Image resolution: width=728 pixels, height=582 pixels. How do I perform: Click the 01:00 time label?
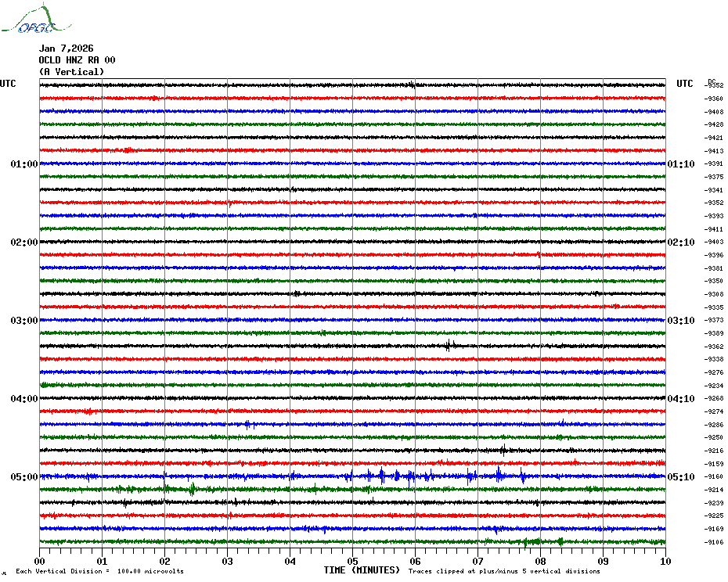24,164
